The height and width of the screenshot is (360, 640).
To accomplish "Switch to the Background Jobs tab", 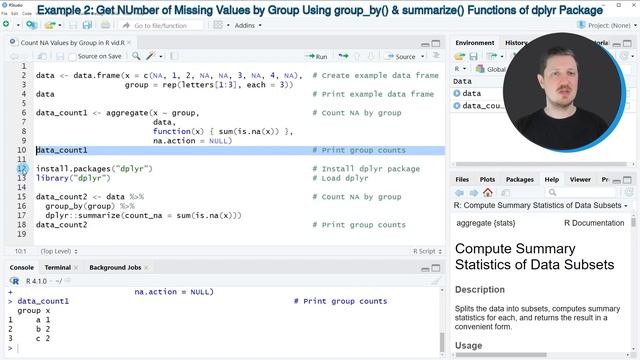I will point(115,267).
